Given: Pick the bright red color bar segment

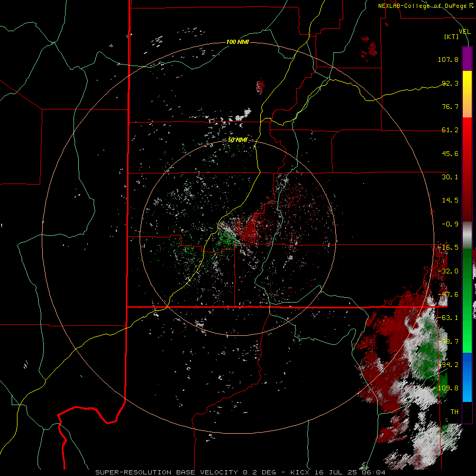Looking at the screenshot, I should [x=467, y=129].
